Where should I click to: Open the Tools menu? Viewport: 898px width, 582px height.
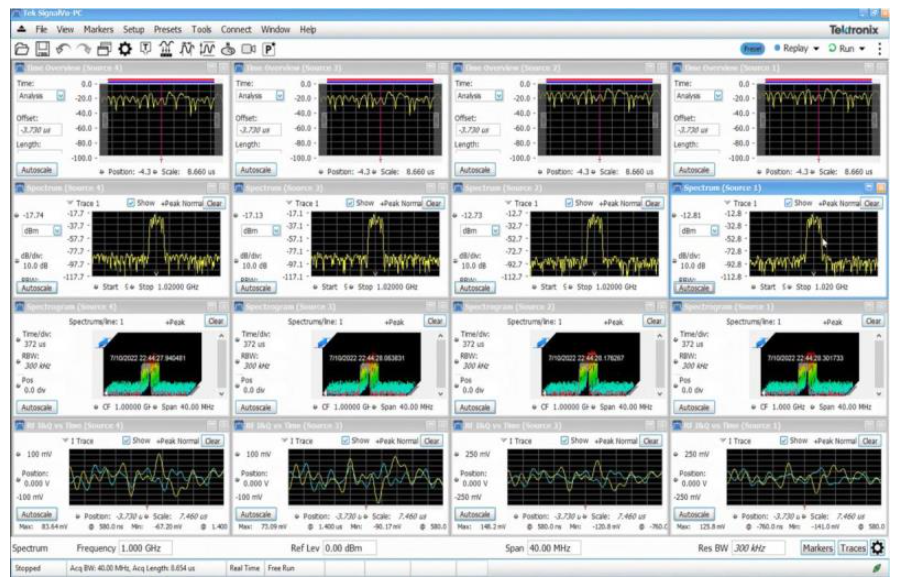202,29
